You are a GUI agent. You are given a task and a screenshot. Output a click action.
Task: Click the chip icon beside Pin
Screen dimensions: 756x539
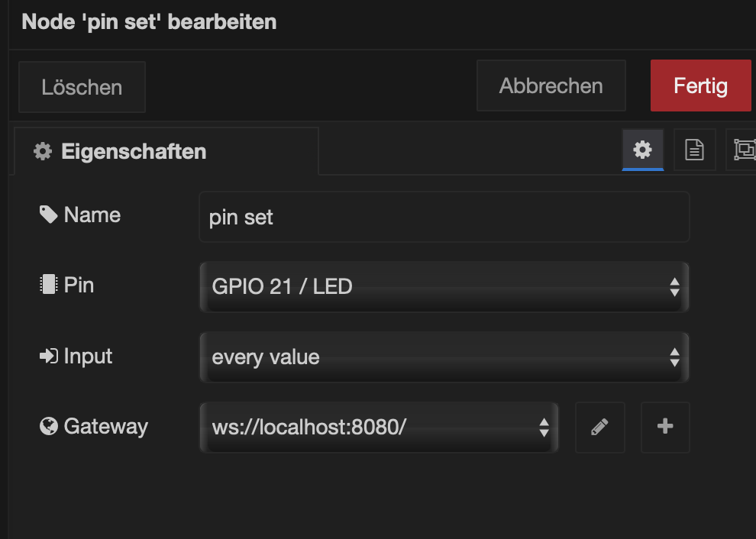[48, 286]
